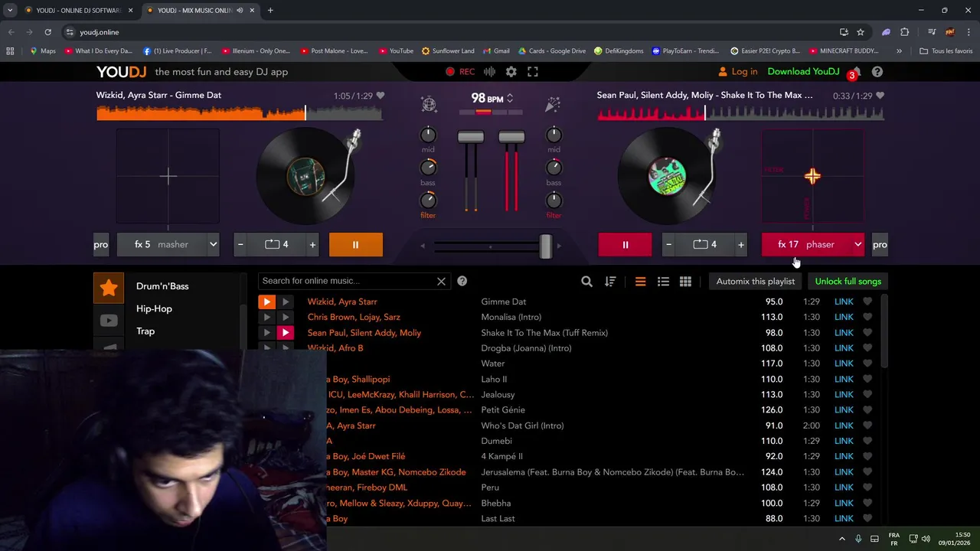Pause the left deck with orange button
The image size is (980, 551).
tap(355, 244)
